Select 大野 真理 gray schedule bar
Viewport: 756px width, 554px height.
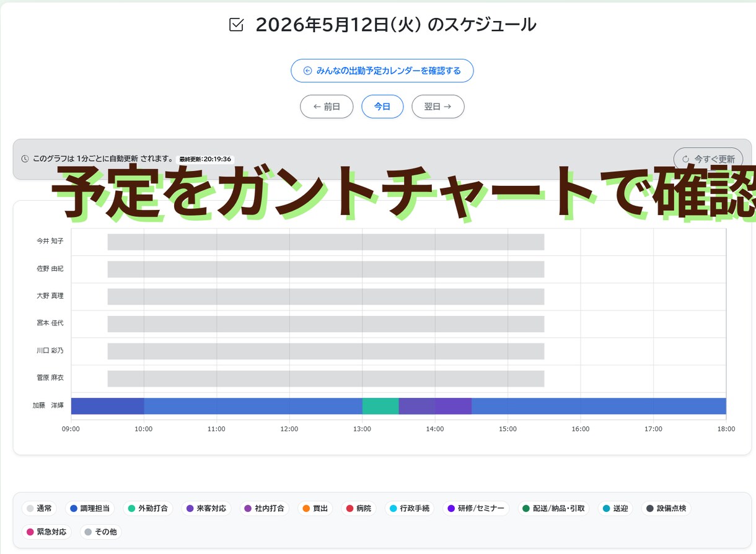[326, 296]
